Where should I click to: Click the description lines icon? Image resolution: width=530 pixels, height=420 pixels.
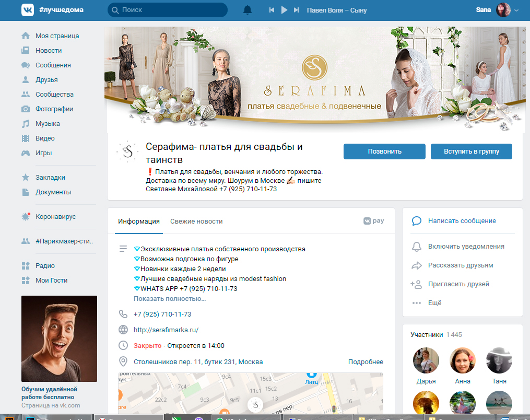[123, 249]
